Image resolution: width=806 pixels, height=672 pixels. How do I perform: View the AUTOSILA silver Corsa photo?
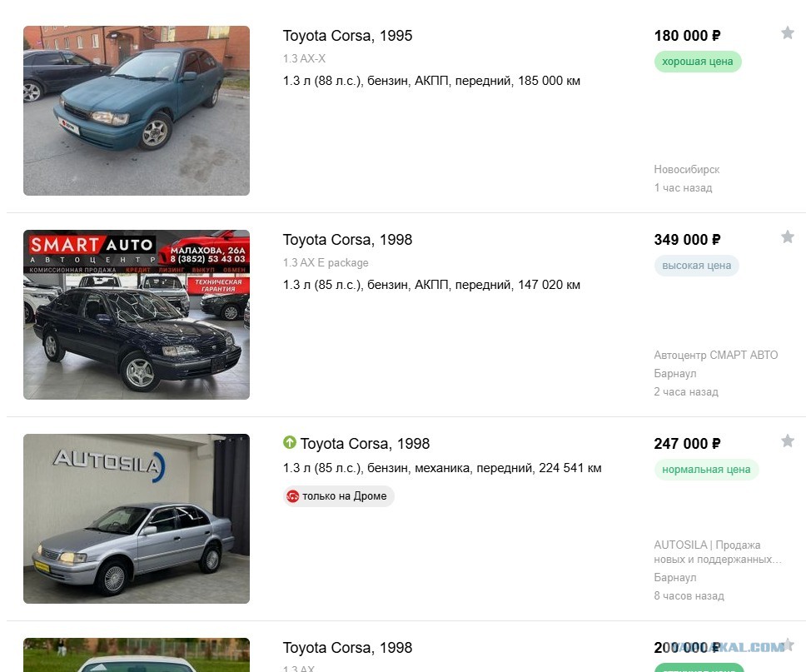(137, 519)
